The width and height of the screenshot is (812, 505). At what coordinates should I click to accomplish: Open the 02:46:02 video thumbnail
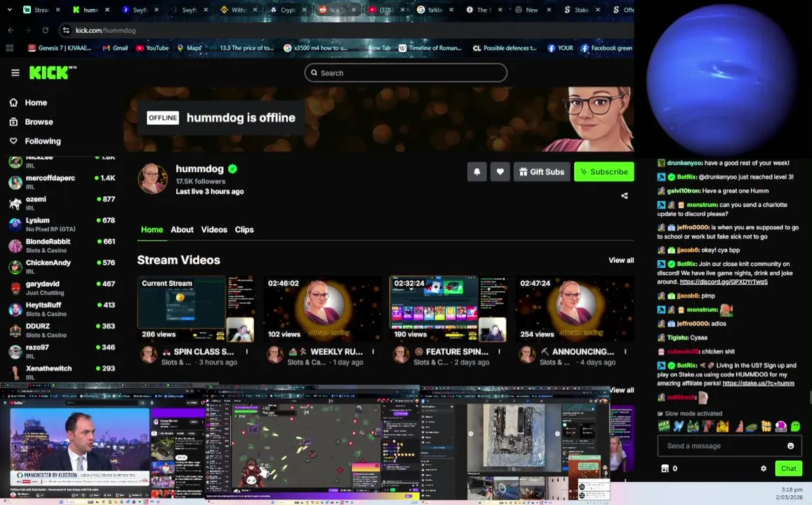coord(322,309)
